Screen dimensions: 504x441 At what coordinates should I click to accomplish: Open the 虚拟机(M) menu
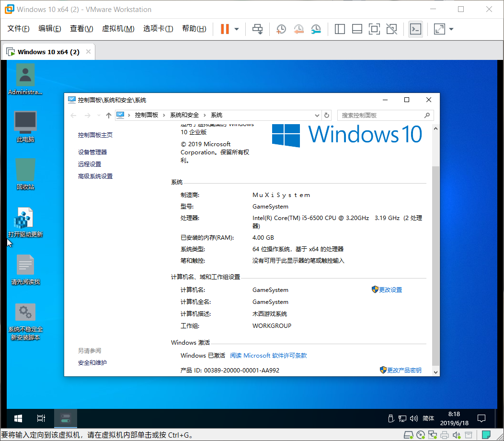pos(118,29)
